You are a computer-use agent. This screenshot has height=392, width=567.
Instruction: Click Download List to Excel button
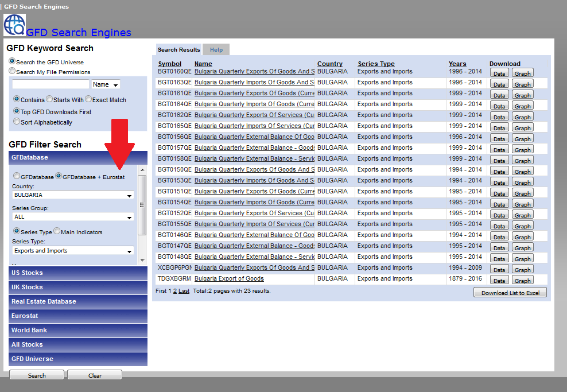pos(510,293)
